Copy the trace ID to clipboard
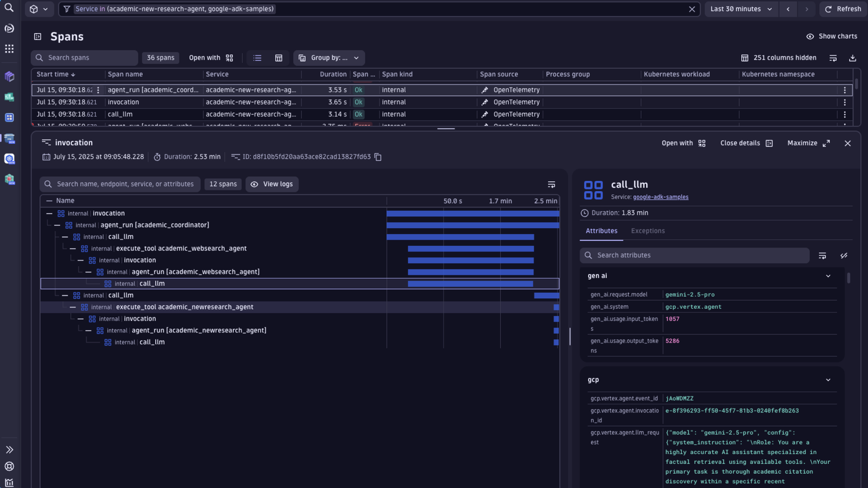The width and height of the screenshot is (868, 488). pos(378,157)
